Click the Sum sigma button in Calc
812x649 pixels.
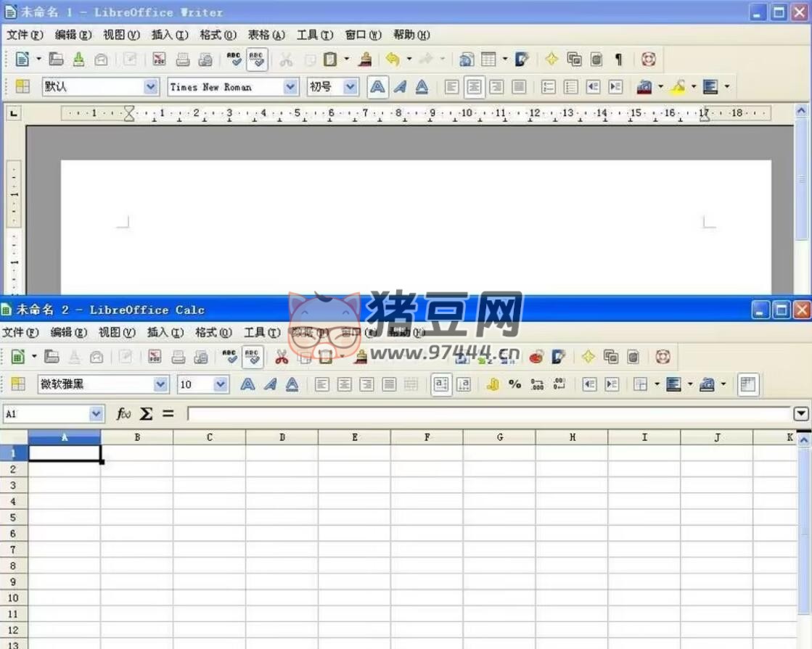(x=147, y=413)
